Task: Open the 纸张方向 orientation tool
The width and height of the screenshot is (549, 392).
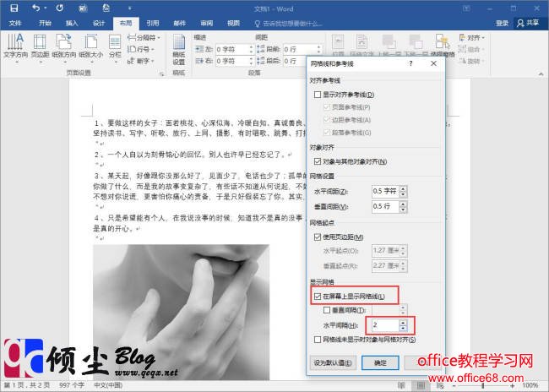Action: click(x=63, y=47)
